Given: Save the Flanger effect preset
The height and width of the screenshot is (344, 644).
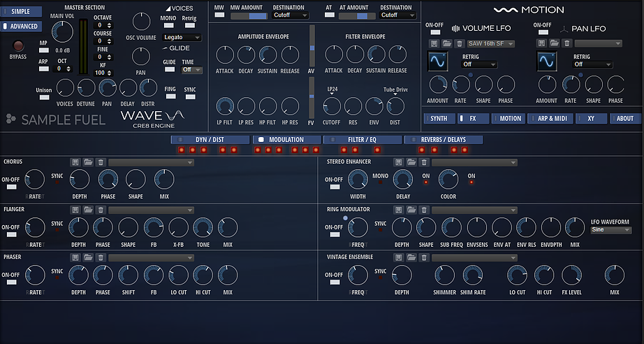Looking at the screenshot, I should pyautogui.click(x=75, y=210).
